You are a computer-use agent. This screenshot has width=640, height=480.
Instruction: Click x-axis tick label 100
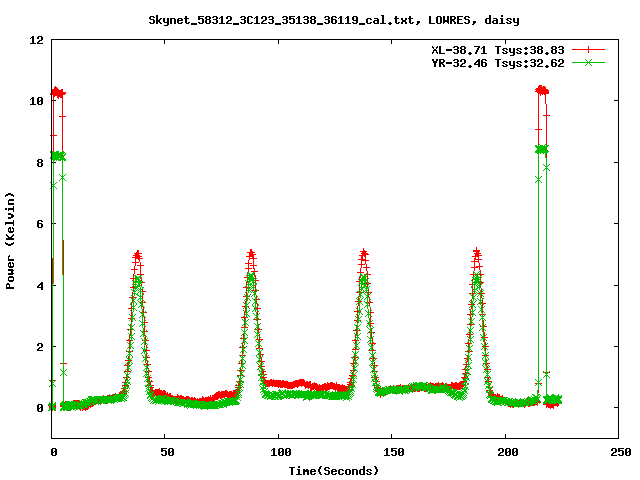[x=281, y=452]
